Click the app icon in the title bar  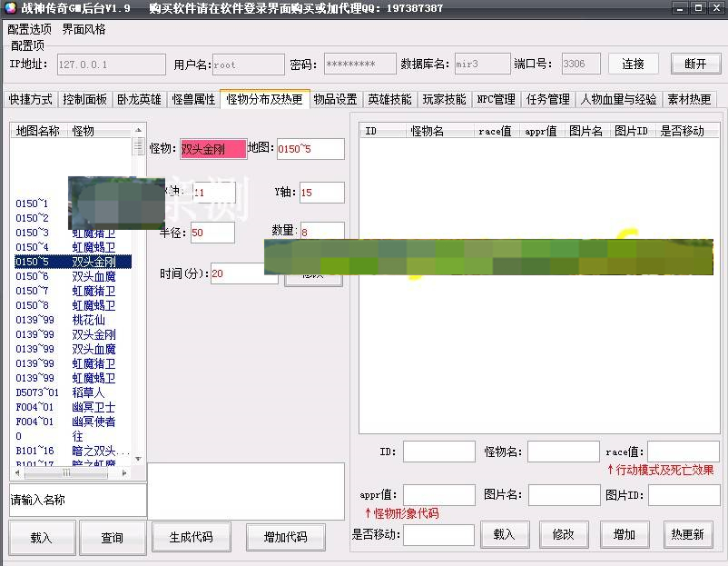[x=10, y=8]
